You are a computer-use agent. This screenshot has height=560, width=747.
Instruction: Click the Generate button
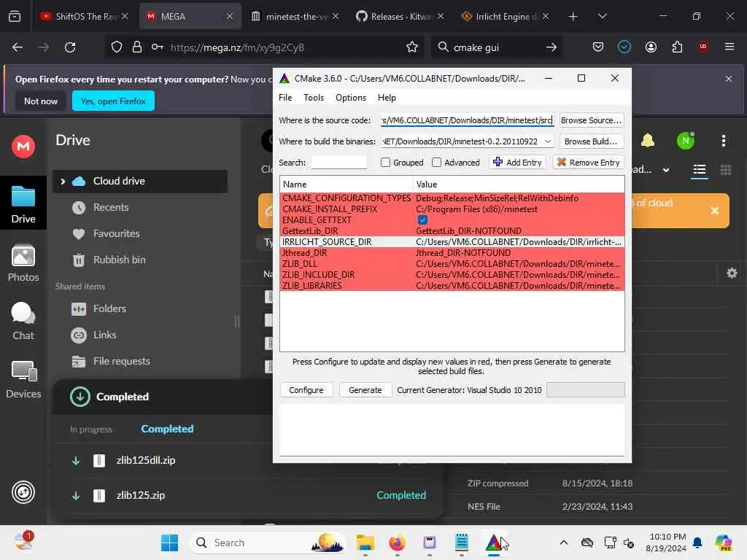click(x=365, y=390)
